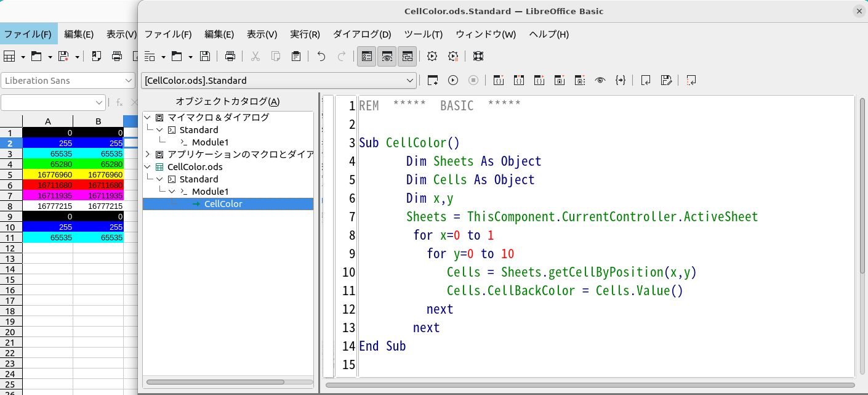Open the ツール(T) menu
The width and height of the screenshot is (868, 395).
423,35
